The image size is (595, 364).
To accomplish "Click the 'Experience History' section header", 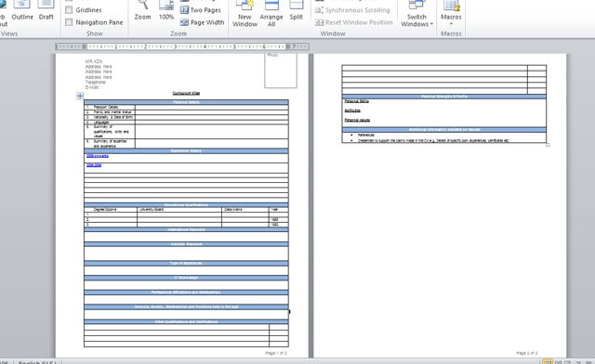I will point(186,151).
